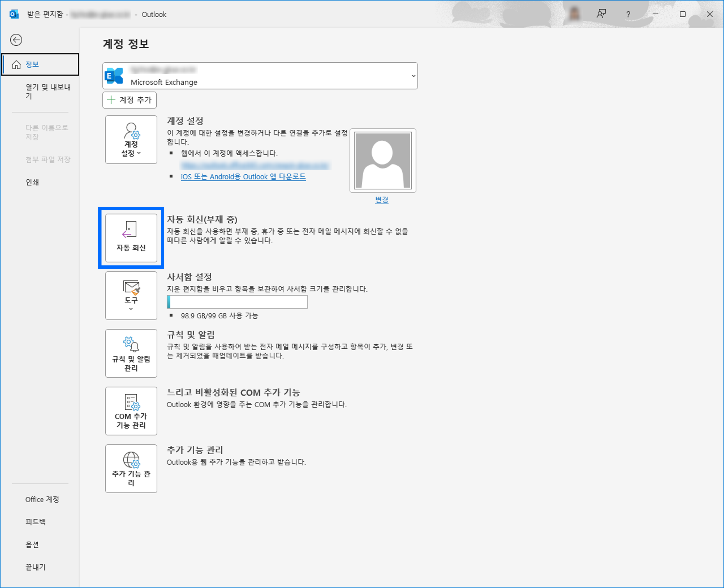Open 옵션 (Options) in the sidebar
This screenshot has height=588, width=724.
(x=32, y=545)
